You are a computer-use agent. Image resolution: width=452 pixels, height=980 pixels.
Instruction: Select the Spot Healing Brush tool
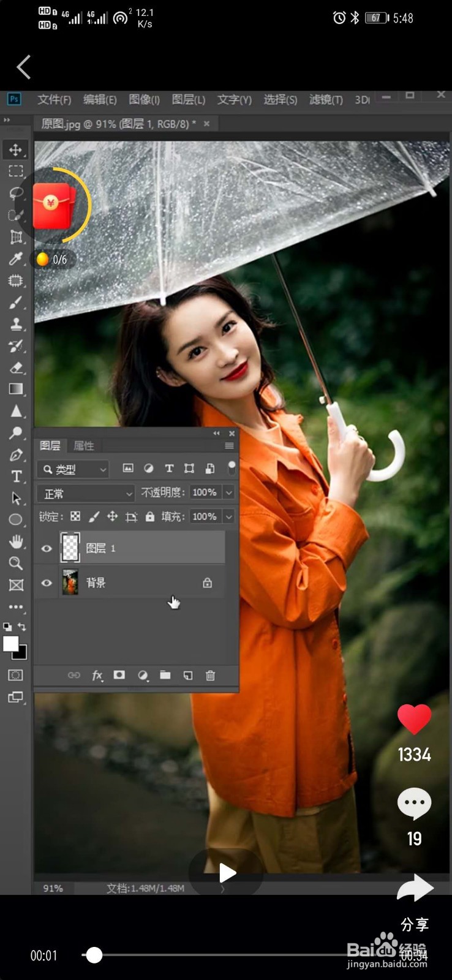[16, 281]
